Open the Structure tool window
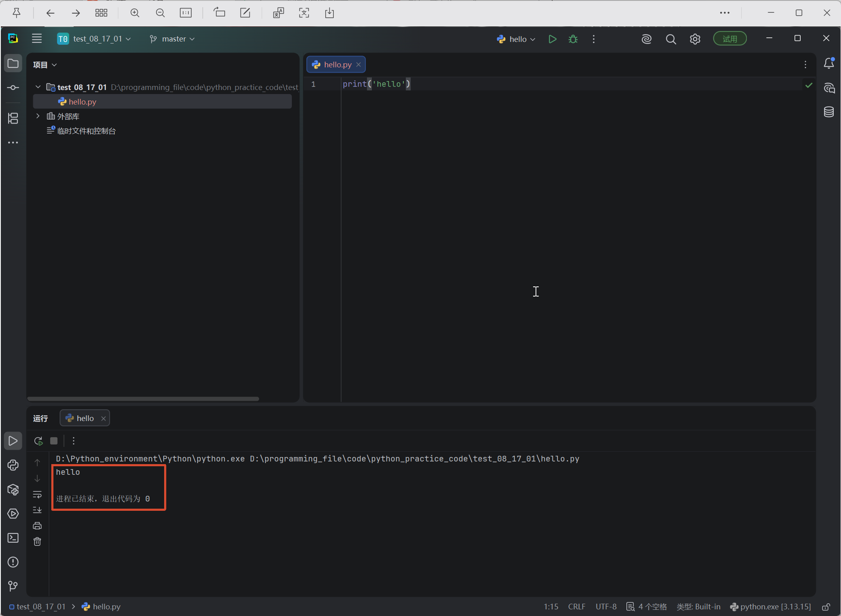841x616 pixels. (x=13, y=118)
